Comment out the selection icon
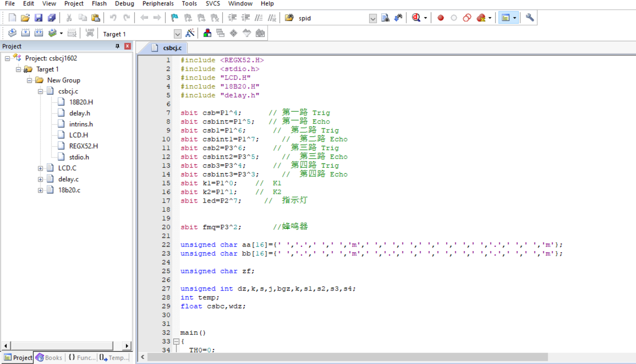Viewport: 636px width, 364px height. (259, 18)
